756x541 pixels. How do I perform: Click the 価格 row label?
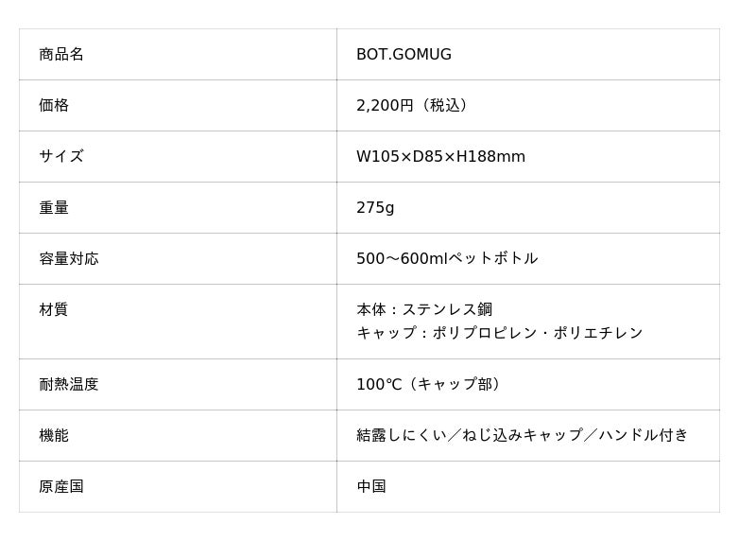click(54, 106)
